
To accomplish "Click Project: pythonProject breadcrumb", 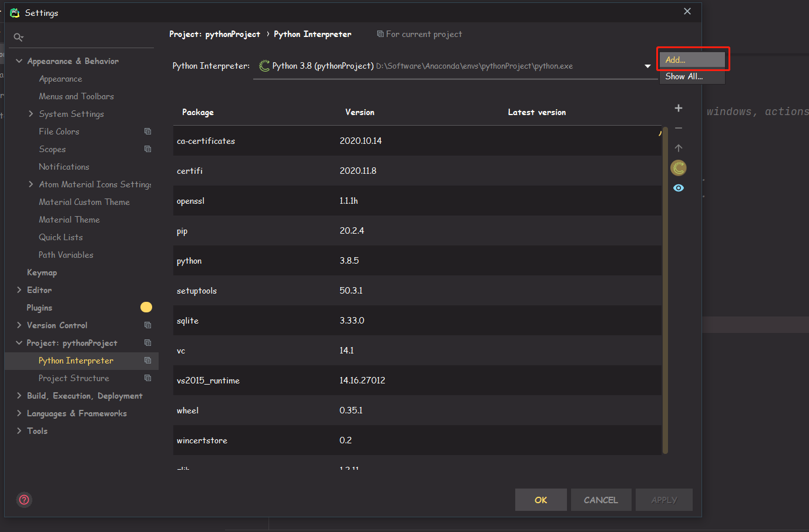I will tap(214, 34).
